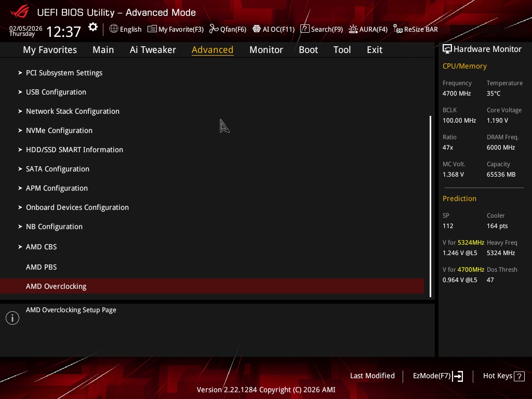Click the 65536 MB capacity value
This screenshot has height=399, width=532.
[x=501, y=175]
